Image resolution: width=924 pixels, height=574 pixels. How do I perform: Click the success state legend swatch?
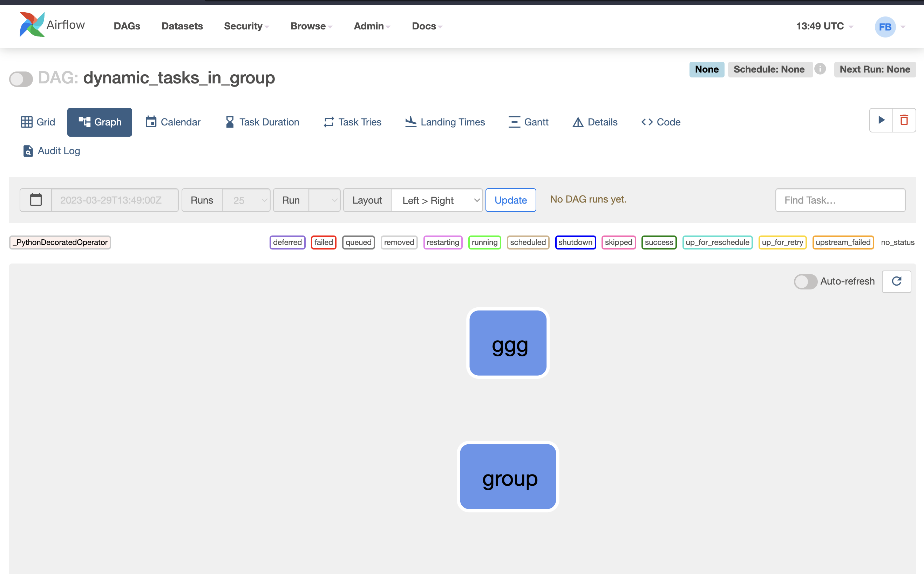click(x=659, y=242)
